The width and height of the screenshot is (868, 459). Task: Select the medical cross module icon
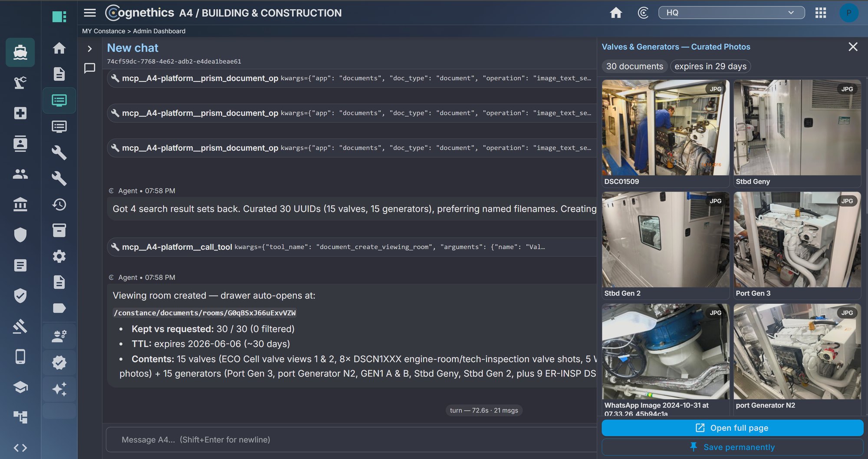(20, 113)
